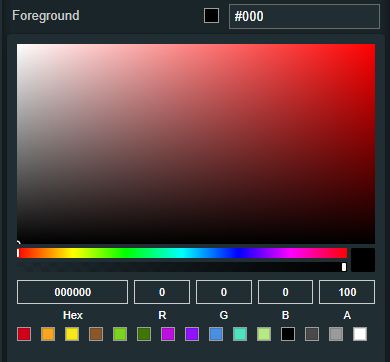
Task: Select the red preset color swatch
Action: pos(24,334)
